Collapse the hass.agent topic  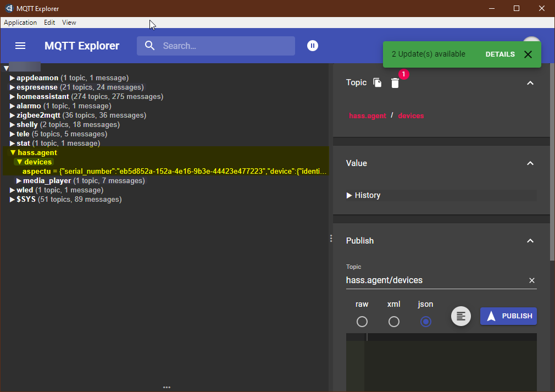(x=13, y=153)
